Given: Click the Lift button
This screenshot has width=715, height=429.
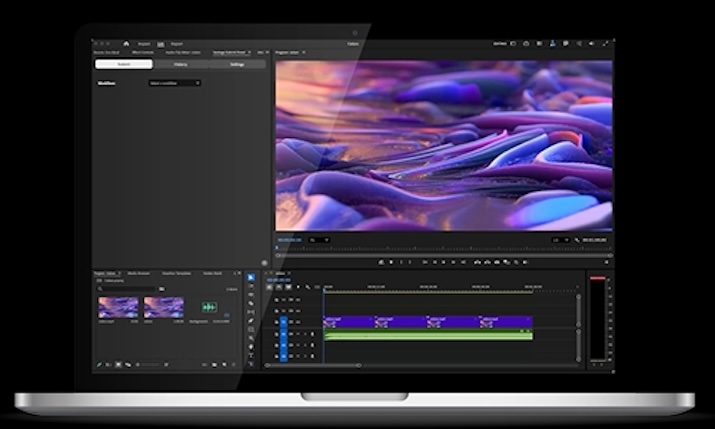Looking at the screenshot, I should [477, 262].
